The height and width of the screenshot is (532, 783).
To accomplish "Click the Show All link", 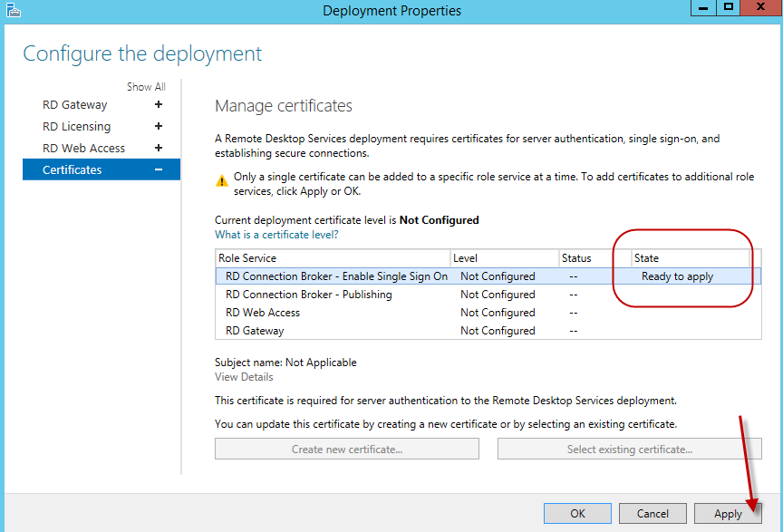I will 146,87.
